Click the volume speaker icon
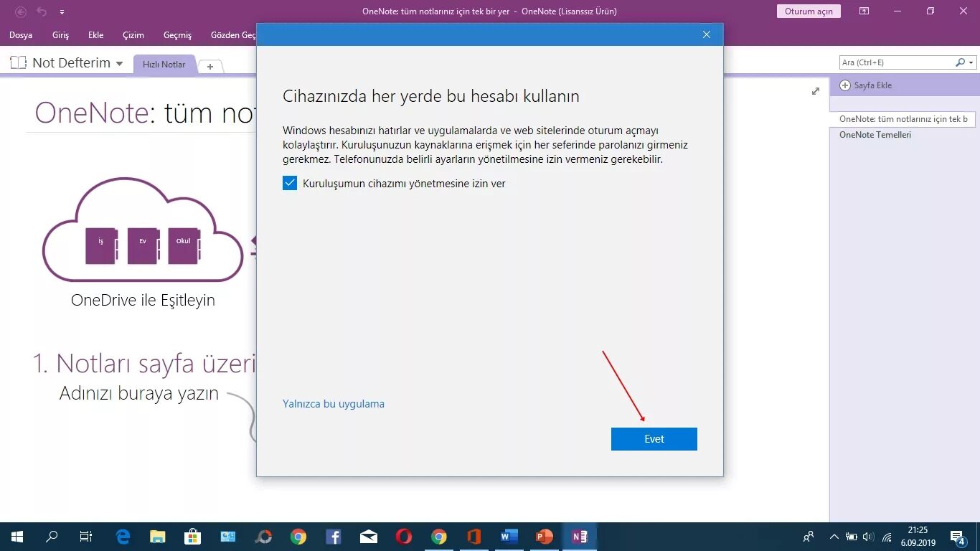The width and height of the screenshot is (980, 551). pos(869,537)
